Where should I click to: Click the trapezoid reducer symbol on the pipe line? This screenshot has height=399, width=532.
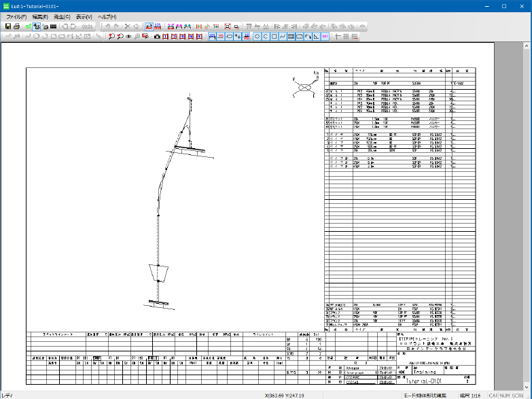(158, 274)
